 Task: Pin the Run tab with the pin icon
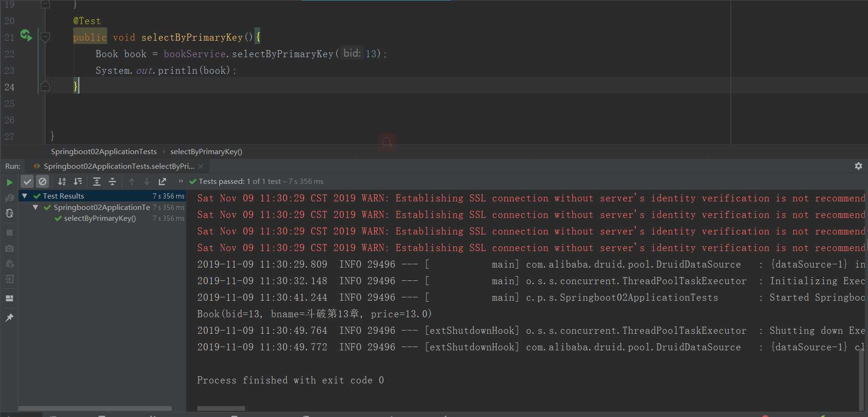[9, 318]
